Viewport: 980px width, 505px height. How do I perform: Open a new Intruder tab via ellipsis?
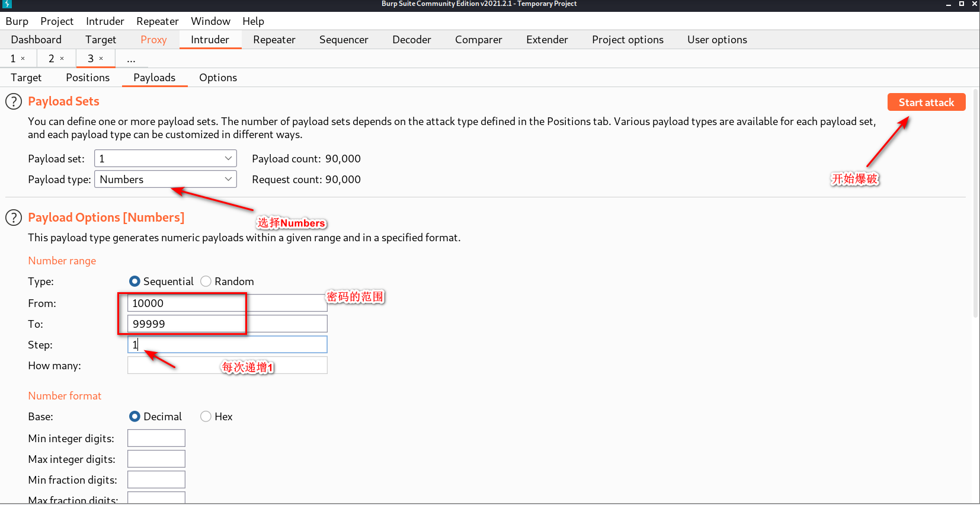point(131,59)
